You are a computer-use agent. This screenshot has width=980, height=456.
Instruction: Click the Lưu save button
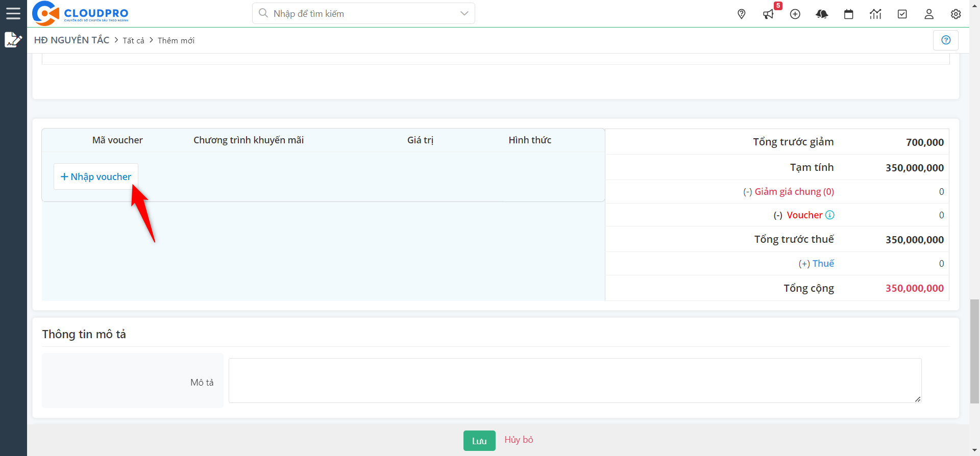(479, 441)
